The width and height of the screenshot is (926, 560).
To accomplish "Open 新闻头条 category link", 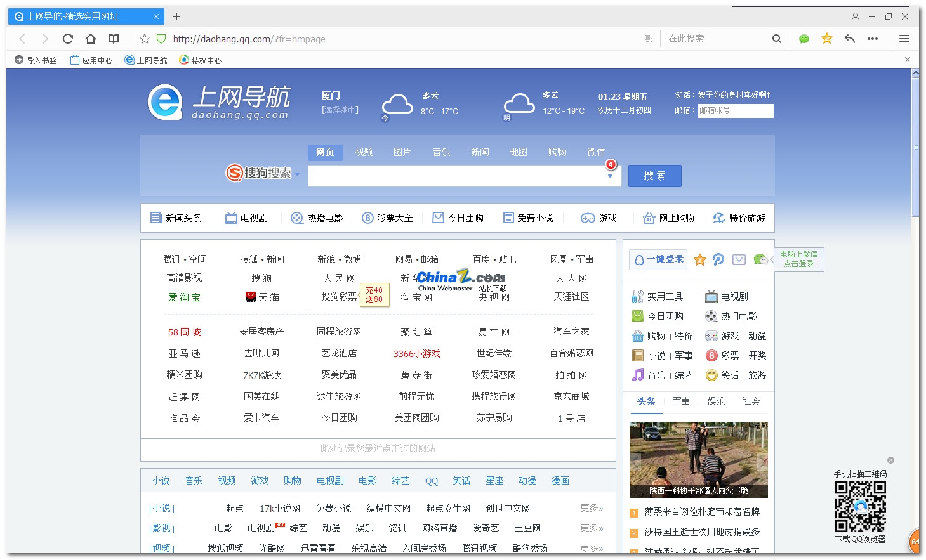I will click(176, 218).
